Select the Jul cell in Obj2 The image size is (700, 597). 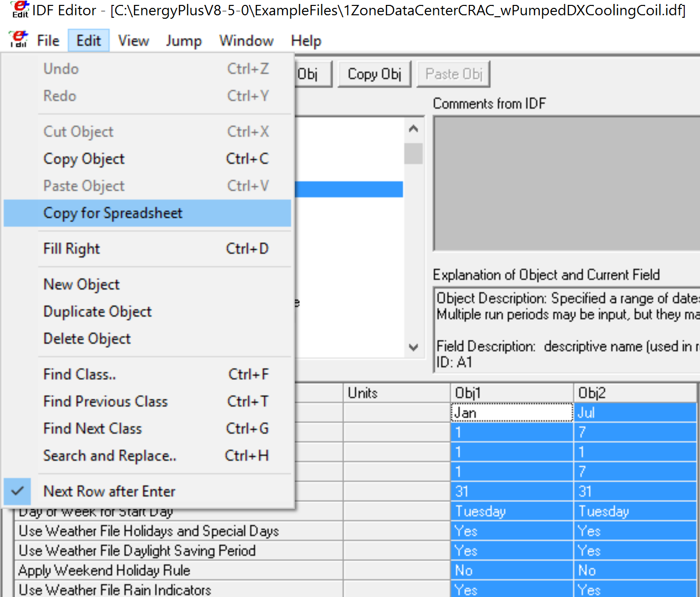[x=635, y=413]
